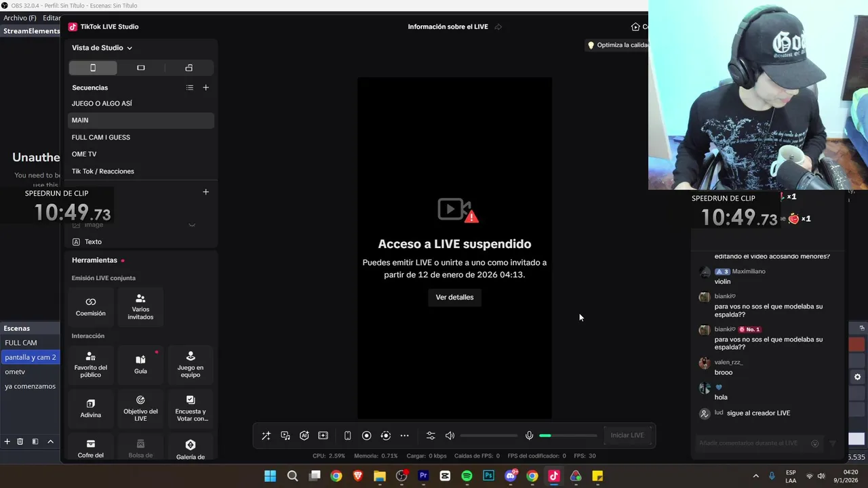The height and width of the screenshot is (488, 868).
Task: Select dual portrait-landscape layout option
Action: (189, 68)
